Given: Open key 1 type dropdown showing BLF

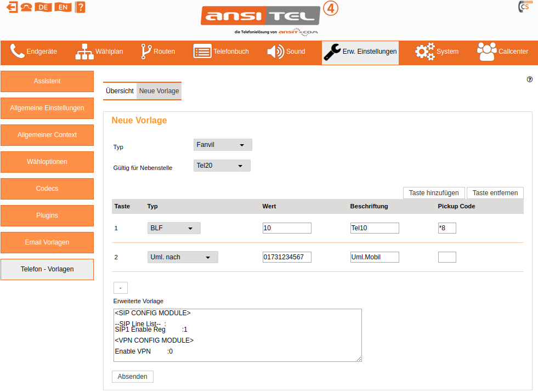Looking at the screenshot, I should pos(174,228).
